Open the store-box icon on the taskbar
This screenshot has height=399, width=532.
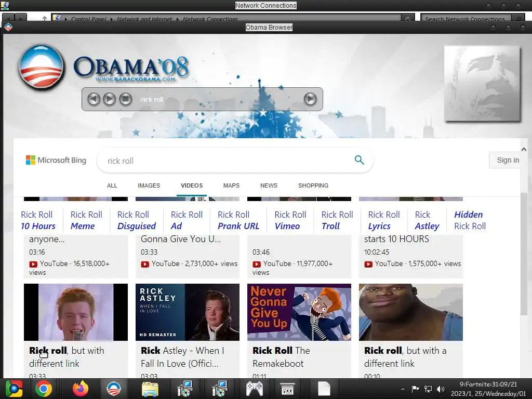(287, 389)
